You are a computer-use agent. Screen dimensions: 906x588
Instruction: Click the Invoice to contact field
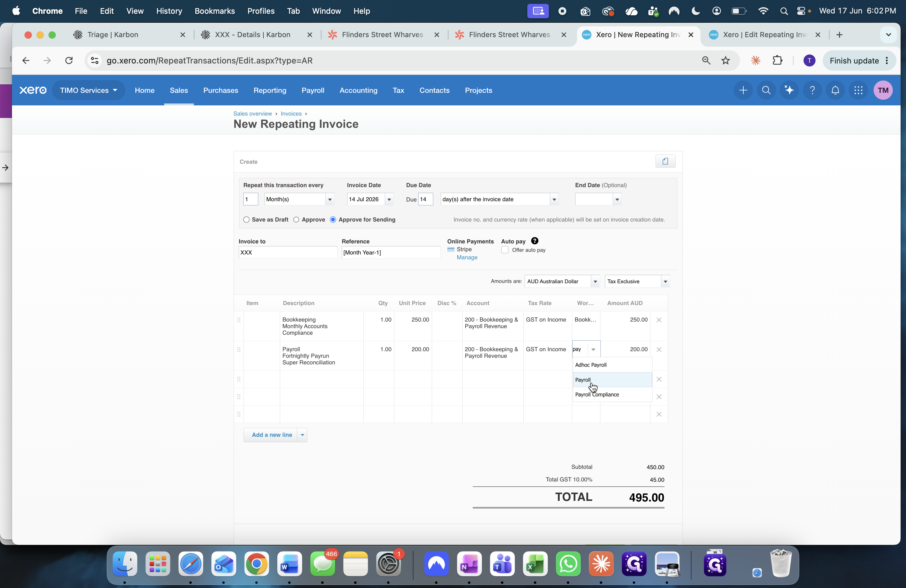click(288, 253)
